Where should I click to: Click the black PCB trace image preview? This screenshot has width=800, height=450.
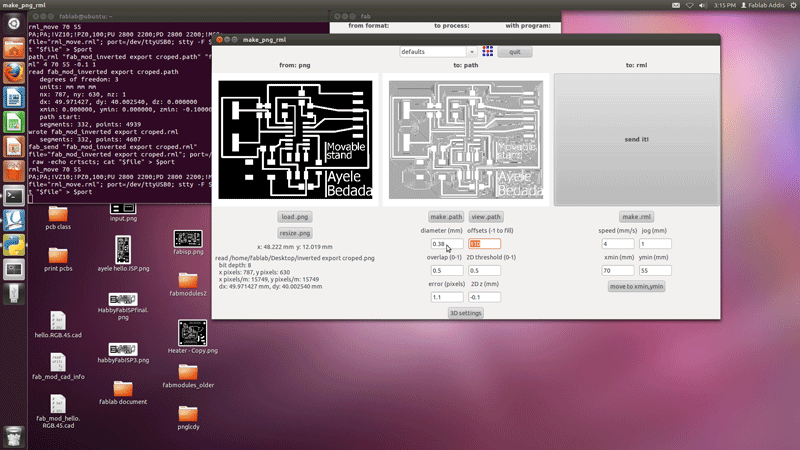point(295,139)
